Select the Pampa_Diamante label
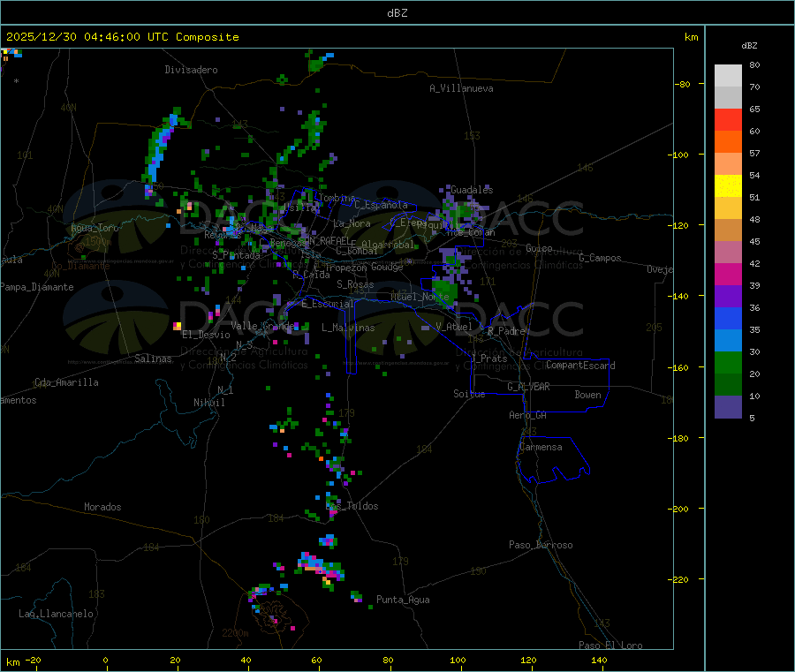Image resolution: width=795 pixels, height=672 pixels. pos(37,287)
